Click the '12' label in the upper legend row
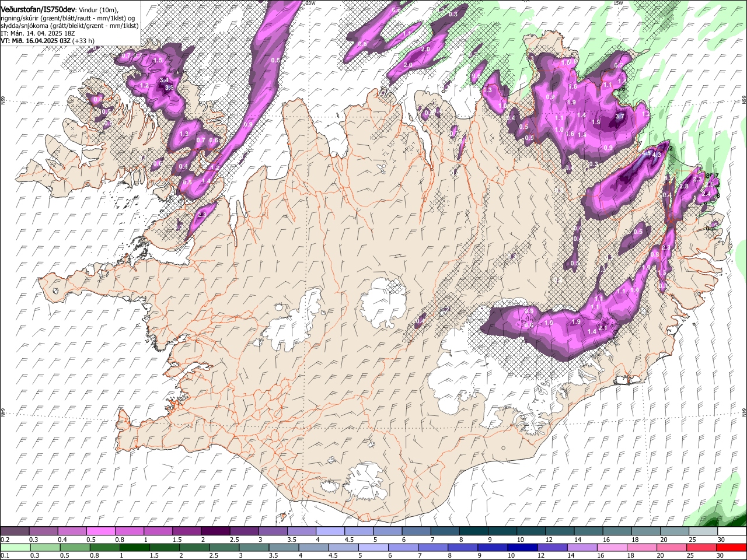Image resolution: width=747 pixels, height=560 pixels. [549, 540]
